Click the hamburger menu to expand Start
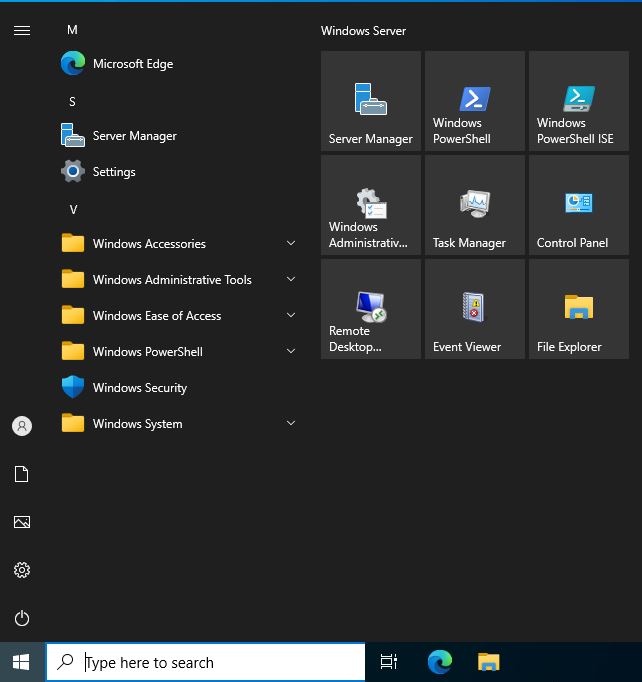This screenshot has width=642, height=682. 22,30
